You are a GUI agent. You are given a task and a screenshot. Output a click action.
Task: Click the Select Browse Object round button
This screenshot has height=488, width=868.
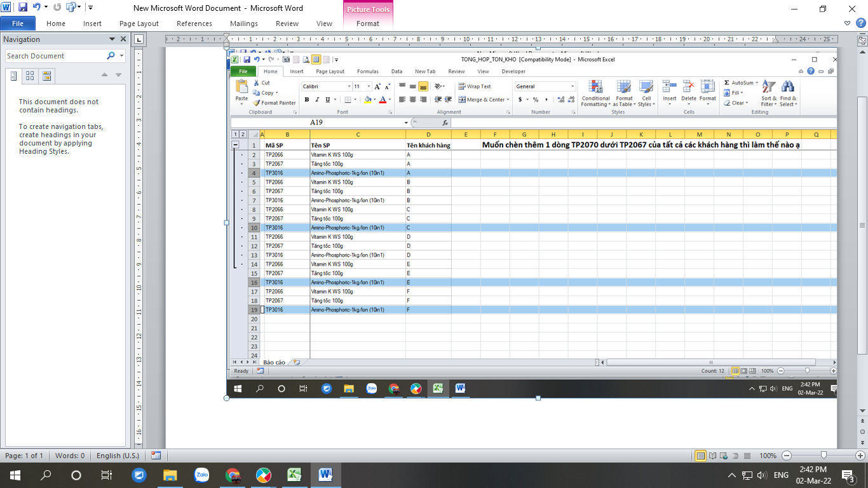(862, 432)
